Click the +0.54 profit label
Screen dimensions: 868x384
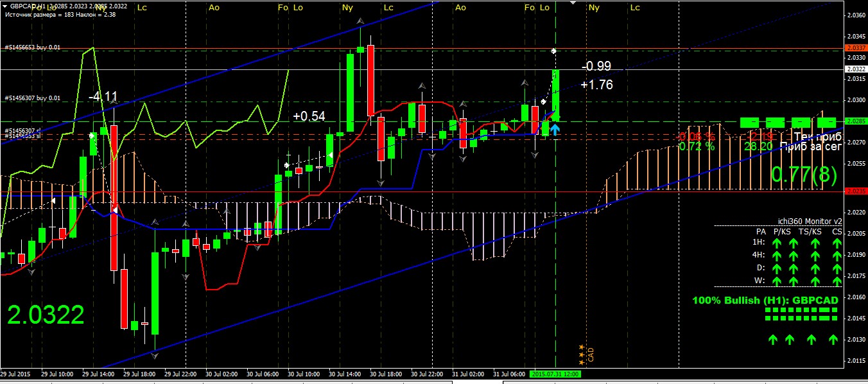[x=309, y=116]
